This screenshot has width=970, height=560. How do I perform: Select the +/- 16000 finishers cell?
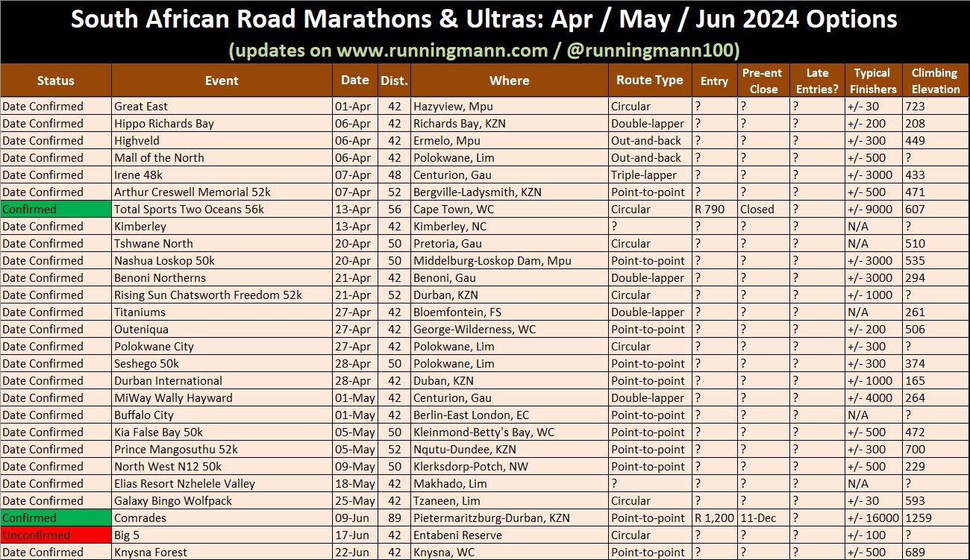tap(873, 518)
